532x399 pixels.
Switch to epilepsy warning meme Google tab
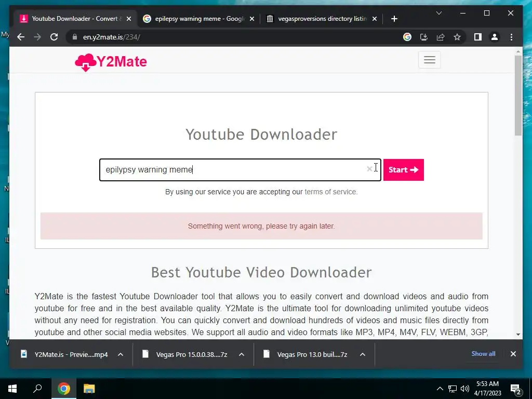pyautogui.click(x=199, y=19)
